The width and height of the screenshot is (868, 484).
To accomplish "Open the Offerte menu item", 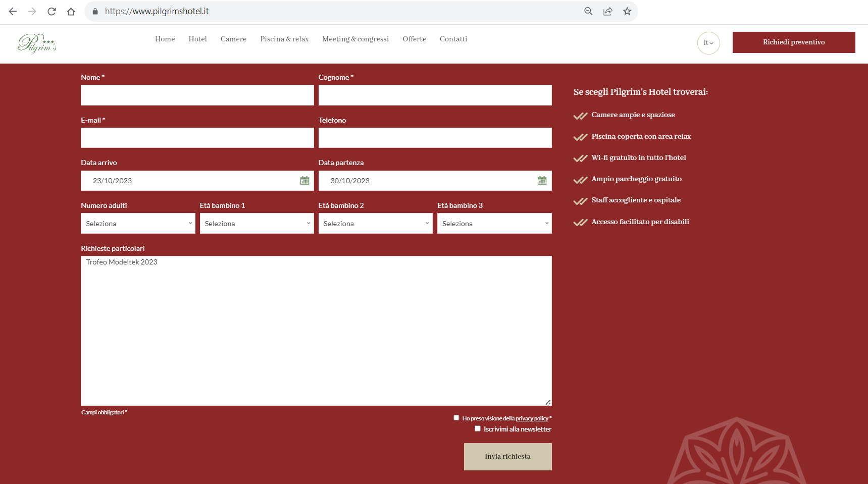I will tap(415, 39).
